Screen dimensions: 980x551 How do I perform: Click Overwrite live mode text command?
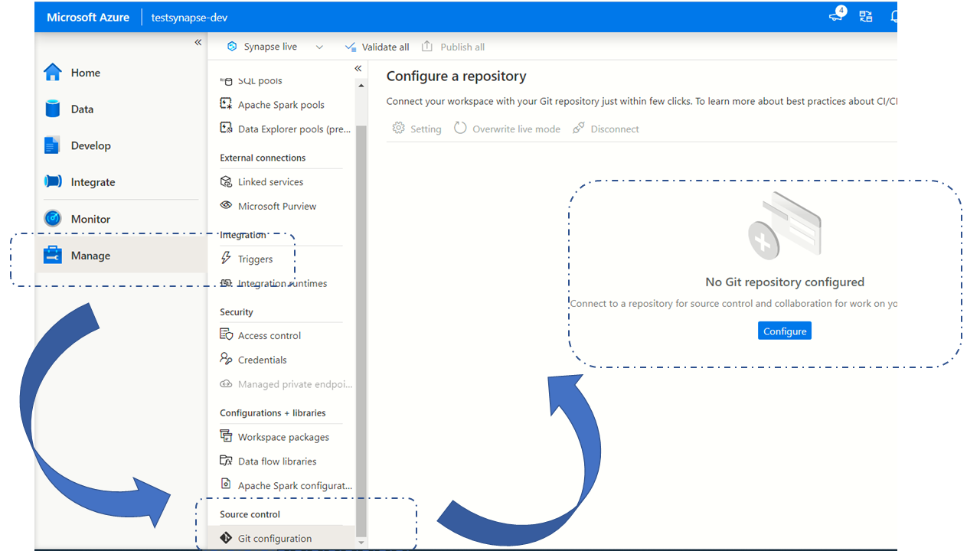516,129
